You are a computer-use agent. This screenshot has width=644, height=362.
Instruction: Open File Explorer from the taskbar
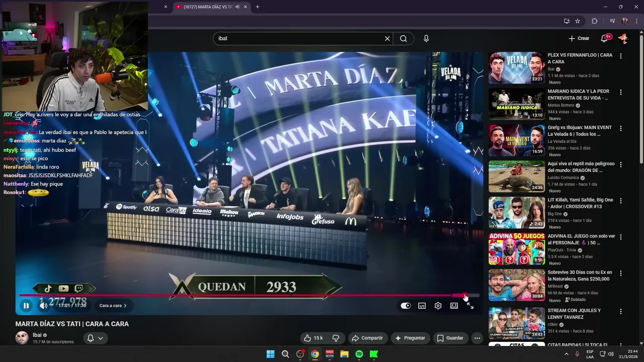(344, 354)
